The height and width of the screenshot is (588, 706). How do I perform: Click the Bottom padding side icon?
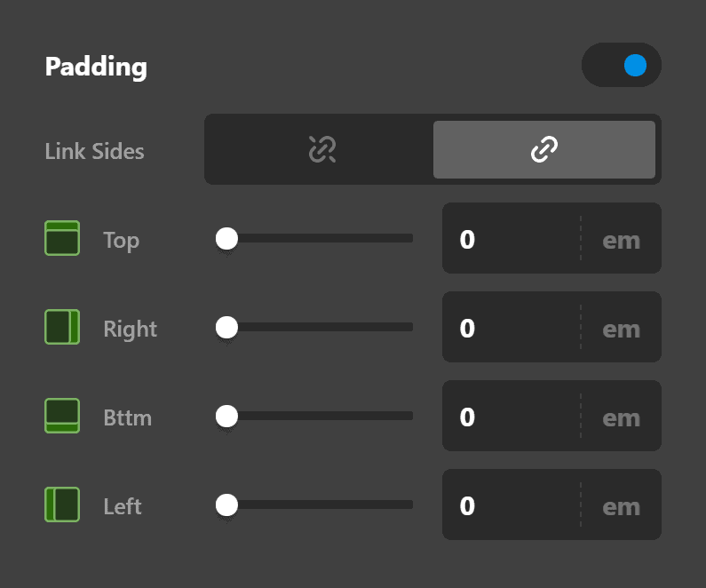coord(62,416)
